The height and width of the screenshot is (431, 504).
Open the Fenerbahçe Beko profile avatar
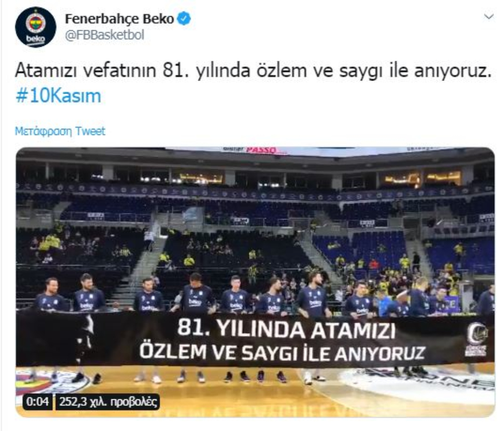point(36,28)
